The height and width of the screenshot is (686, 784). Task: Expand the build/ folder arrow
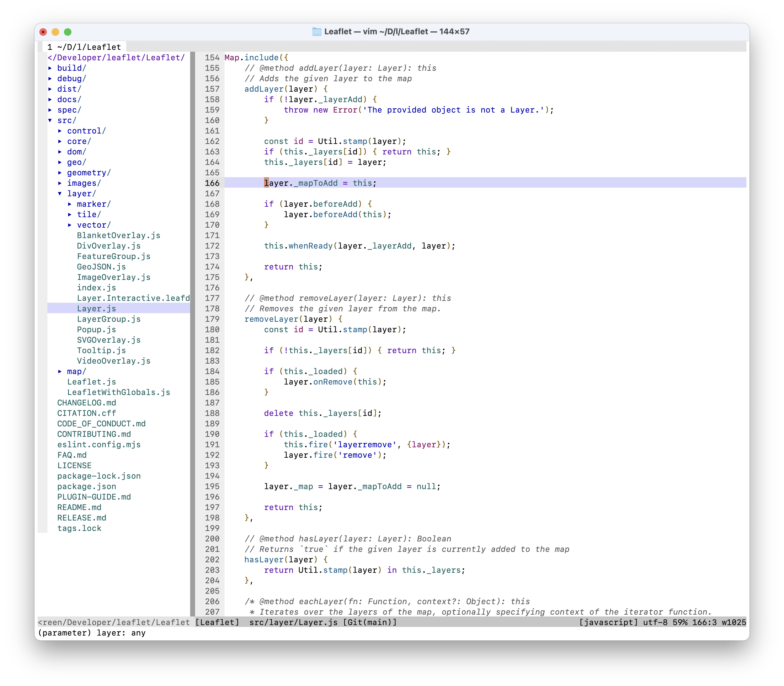(50, 68)
